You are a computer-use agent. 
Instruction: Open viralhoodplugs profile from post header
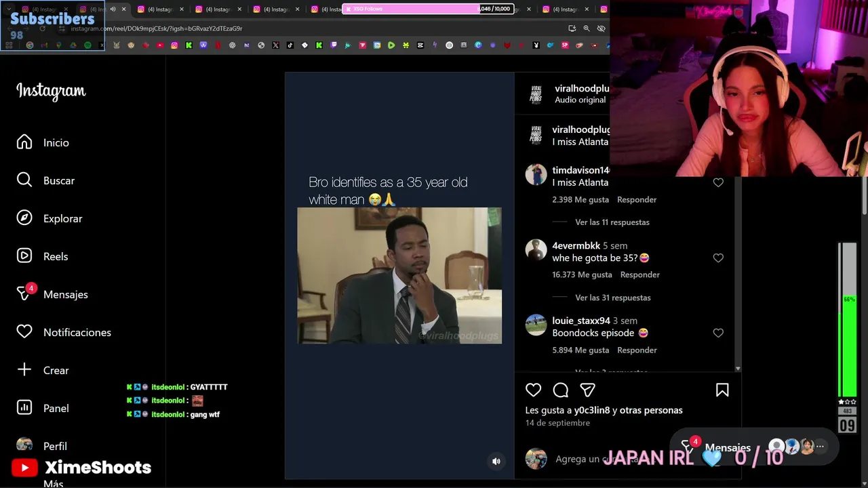582,88
